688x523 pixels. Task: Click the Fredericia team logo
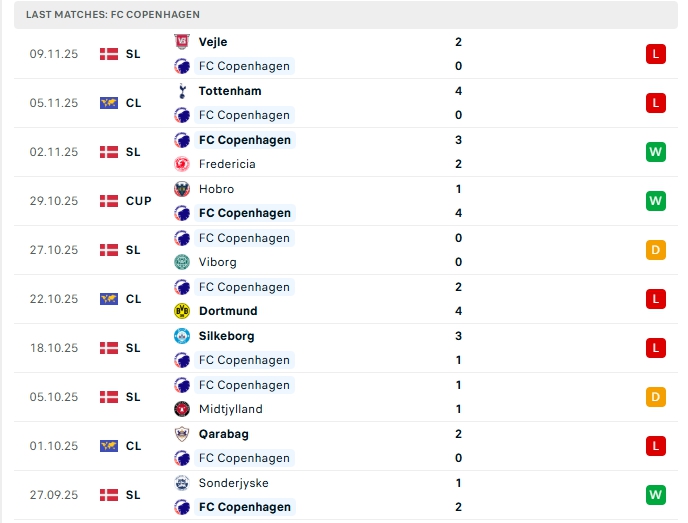coord(182,164)
